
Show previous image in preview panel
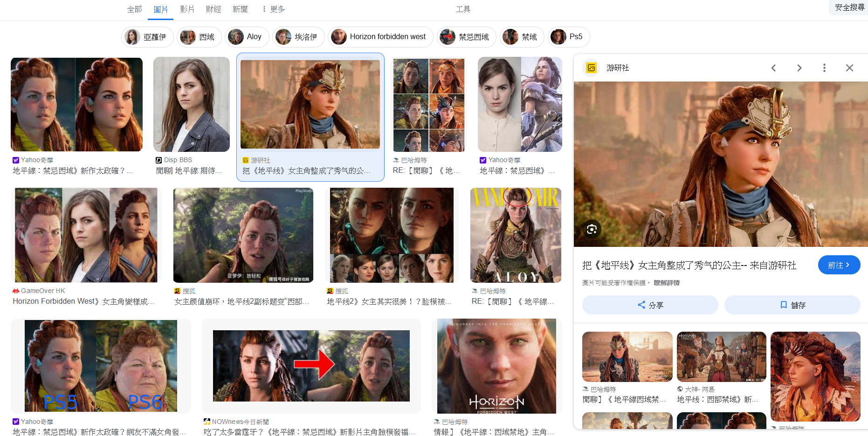coord(773,68)
